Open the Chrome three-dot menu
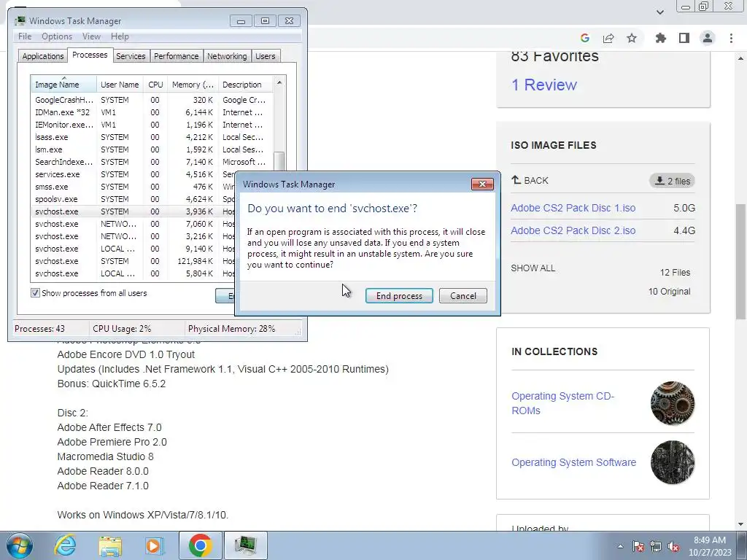This screenshot has width=747, height=560. point(731,38)
